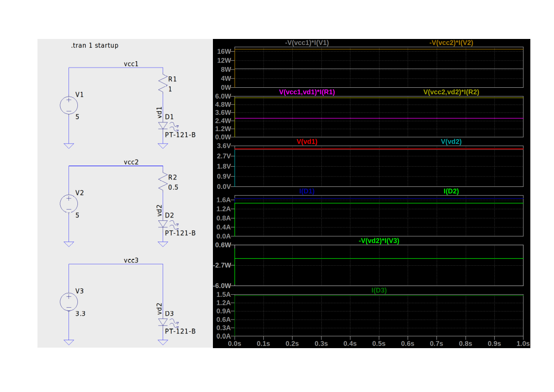
Task: Click the -V(vd2)*I(V3) trace label
Action: coord(379,241)
